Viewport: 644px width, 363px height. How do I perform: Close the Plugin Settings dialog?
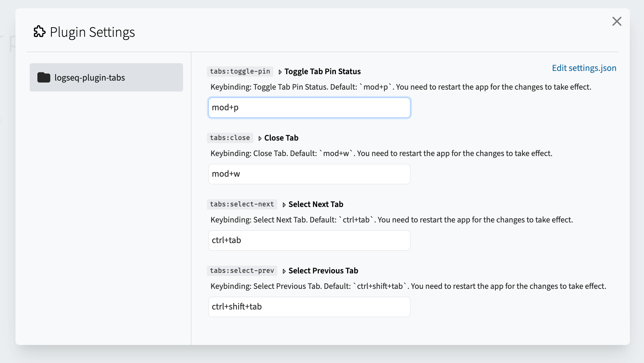[x=617, y=21]
